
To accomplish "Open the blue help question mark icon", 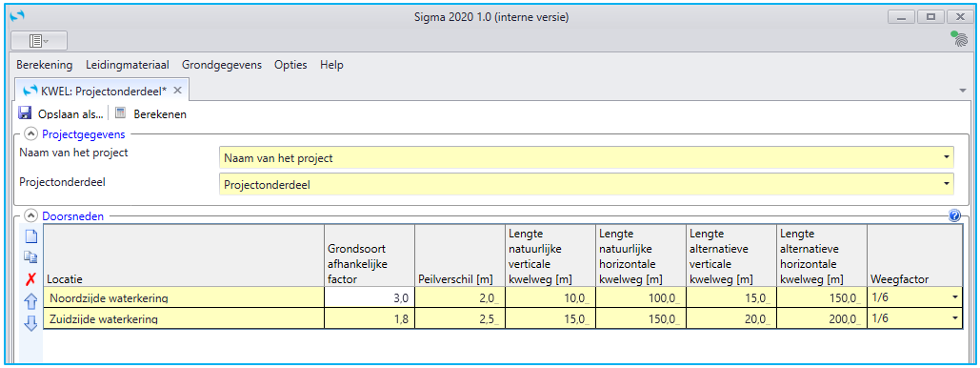I will (954, 215).
